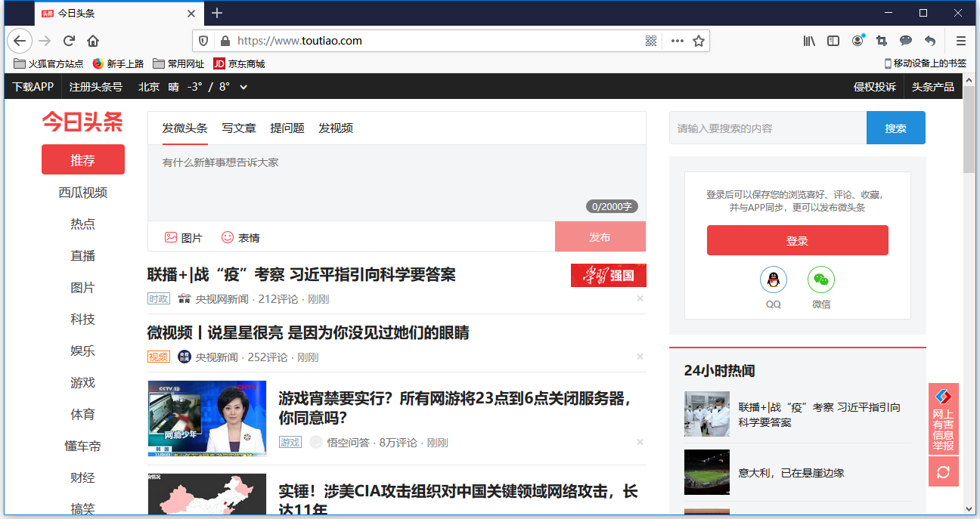Click the site security padlock icon
The image size is (980, 519).
pyautogui.click(x=224, y=41)
